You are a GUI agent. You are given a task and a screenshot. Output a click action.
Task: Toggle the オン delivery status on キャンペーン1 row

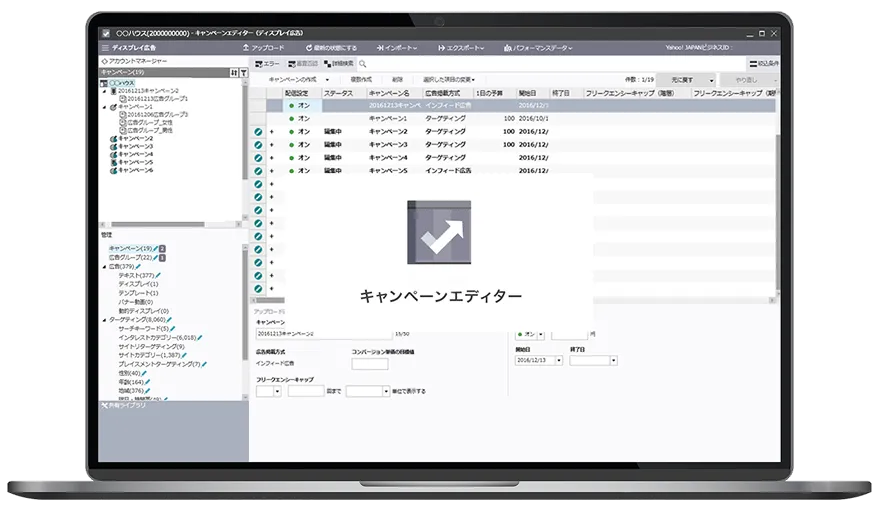(299, 118)
